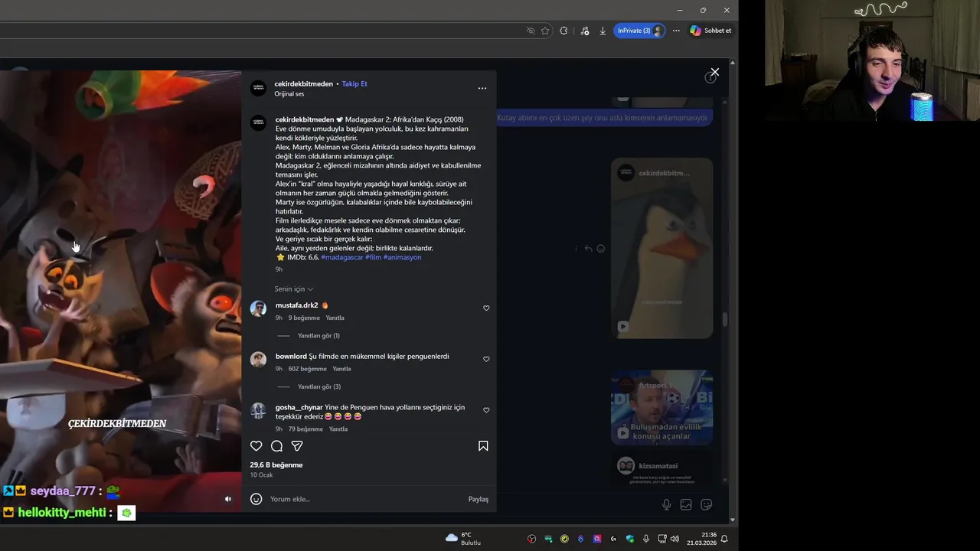Open the #madagascar hashtag

coord(342,257)
